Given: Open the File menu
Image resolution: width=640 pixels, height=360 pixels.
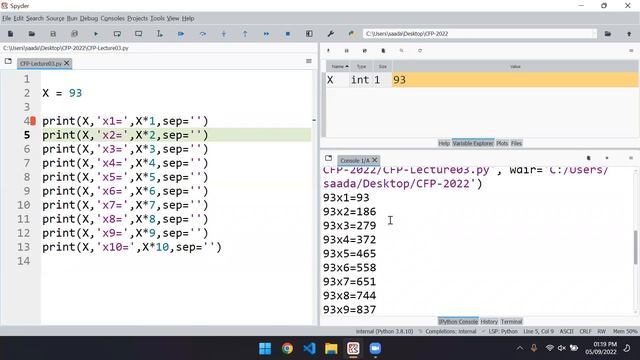Looking at the screenshot, I should pos(7,18).
